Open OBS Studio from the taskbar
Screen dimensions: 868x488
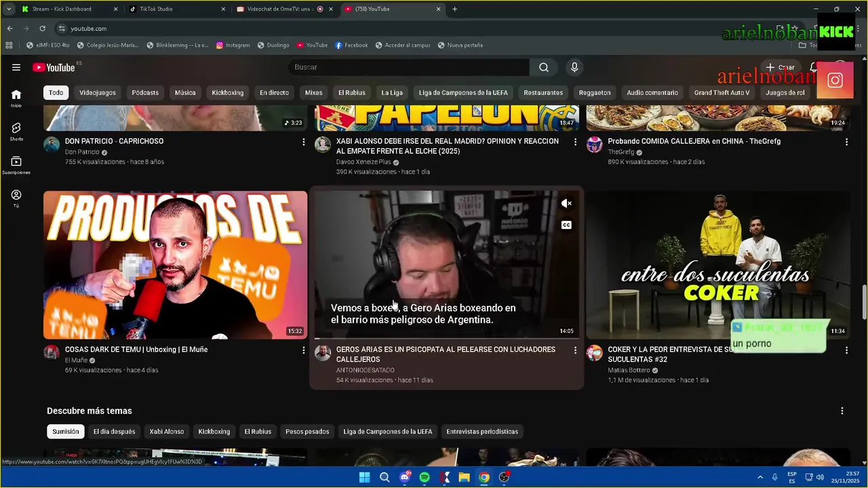(504, 477)
